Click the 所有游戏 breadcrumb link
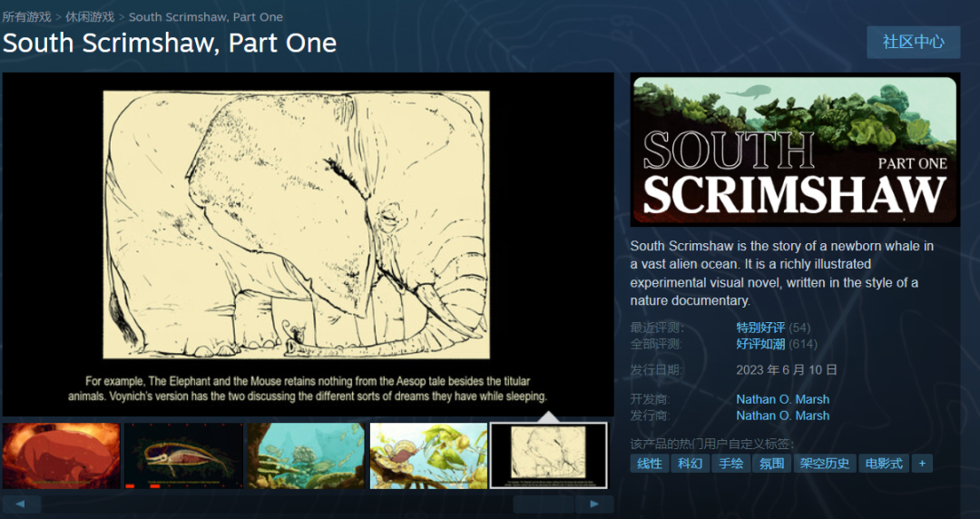The width and height of the screenshot is (980, 519). pyautogui.click(x=27, y=17)
